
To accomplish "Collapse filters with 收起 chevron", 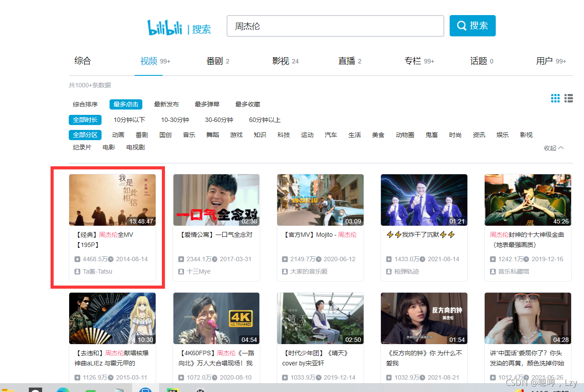I will pyautogui.click(x=554, y=148).
